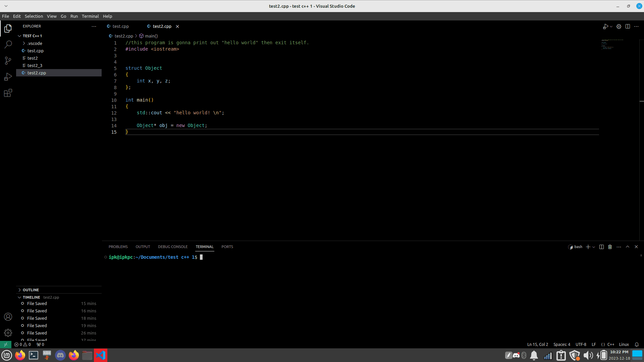Open the run options dropdown arrow
Image resolution: width=644 pixels, height=362 pixels.
click(x=611, y=26)
